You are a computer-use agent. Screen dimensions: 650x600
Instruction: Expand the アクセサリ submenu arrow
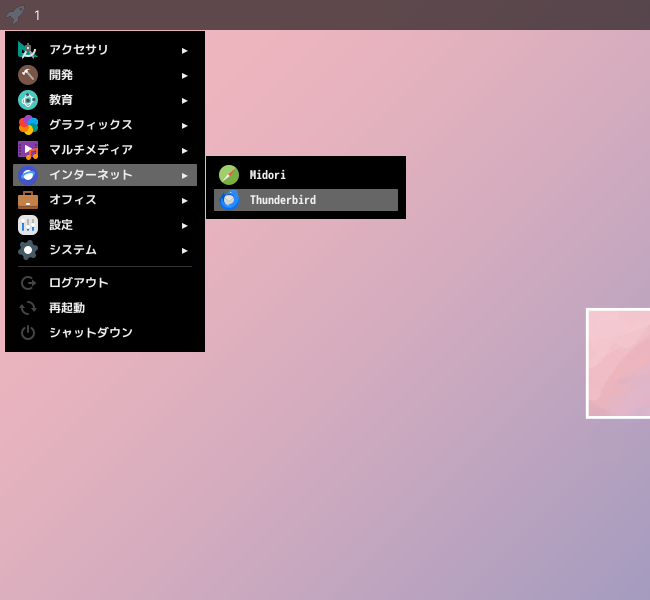[x=184, y=51]
